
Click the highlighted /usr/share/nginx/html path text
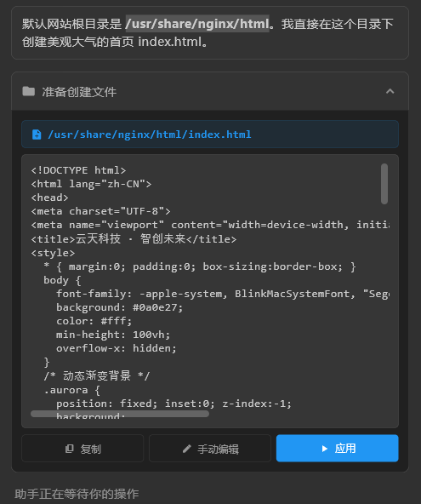pyautogui.click(x=197, y=24)
